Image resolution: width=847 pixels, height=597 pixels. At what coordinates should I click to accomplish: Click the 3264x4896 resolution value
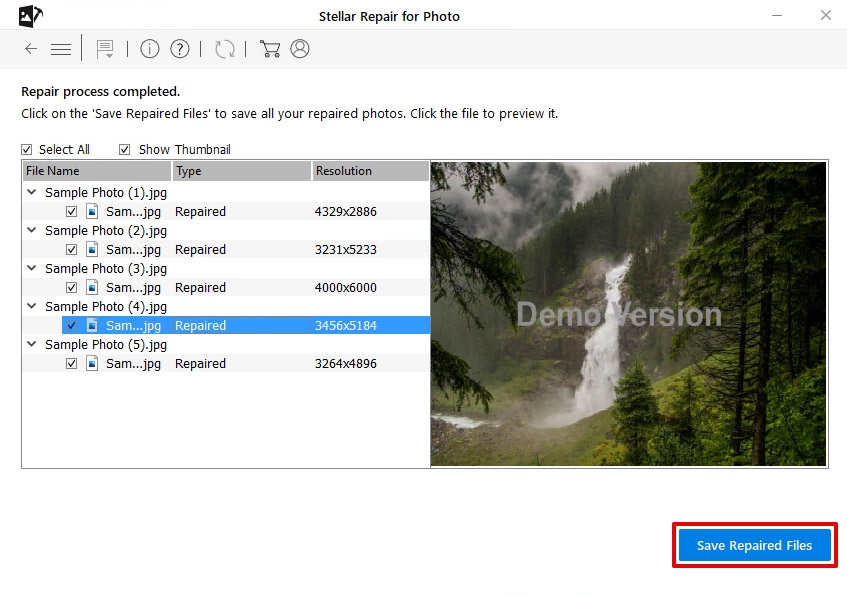pyautogui.click(x=346, y=364)
